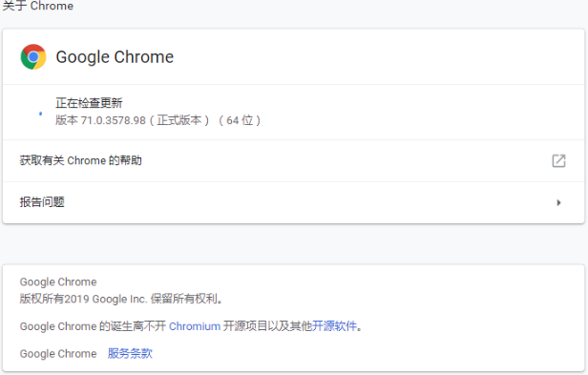Expand the 报告问题 arrow
The image size is (588, 375).
coord(558,203)
